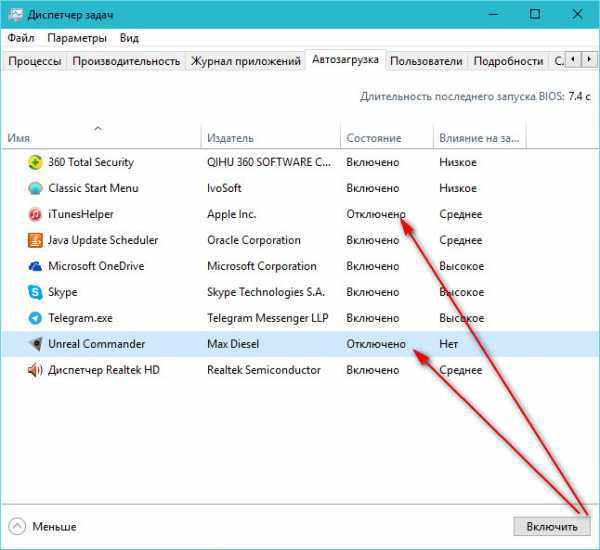This screenshot has height=550, width=600.
Task: Click Высокое impact in Microsoft OneDrive row
Action: coord(461,266)
